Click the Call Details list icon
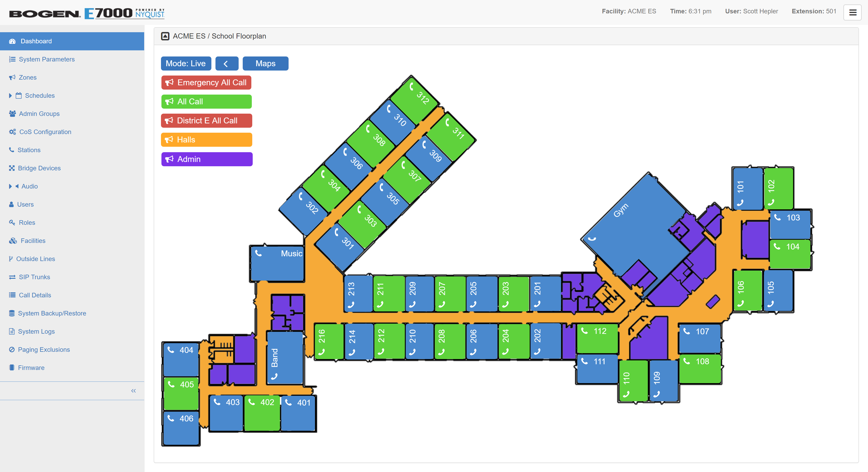This screenshot has height=472, width=868. [x=12, y=295]
